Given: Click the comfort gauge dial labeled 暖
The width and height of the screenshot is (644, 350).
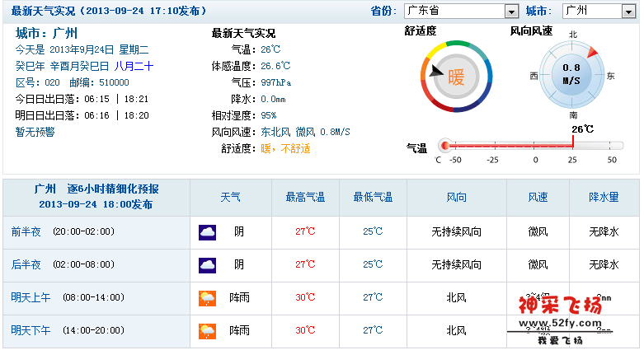Looking at the screenshot, I should (456, 77).
